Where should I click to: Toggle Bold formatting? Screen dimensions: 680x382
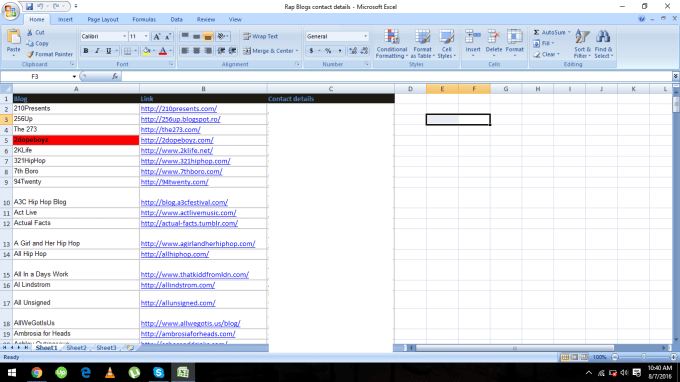tap(86, 51)
